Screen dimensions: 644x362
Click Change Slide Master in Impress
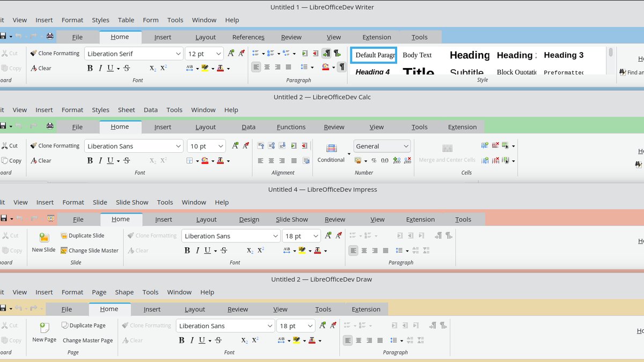(x=89, y=250)
